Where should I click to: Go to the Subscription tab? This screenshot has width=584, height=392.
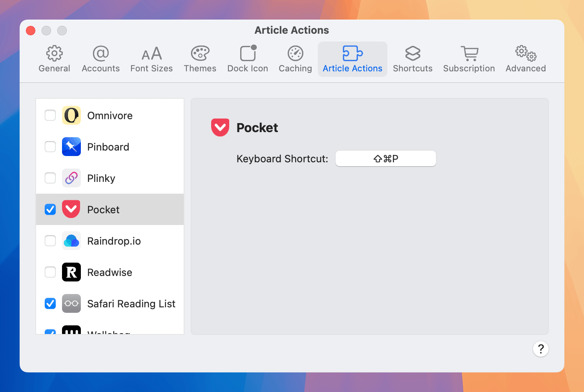click(x=469, y=59)
